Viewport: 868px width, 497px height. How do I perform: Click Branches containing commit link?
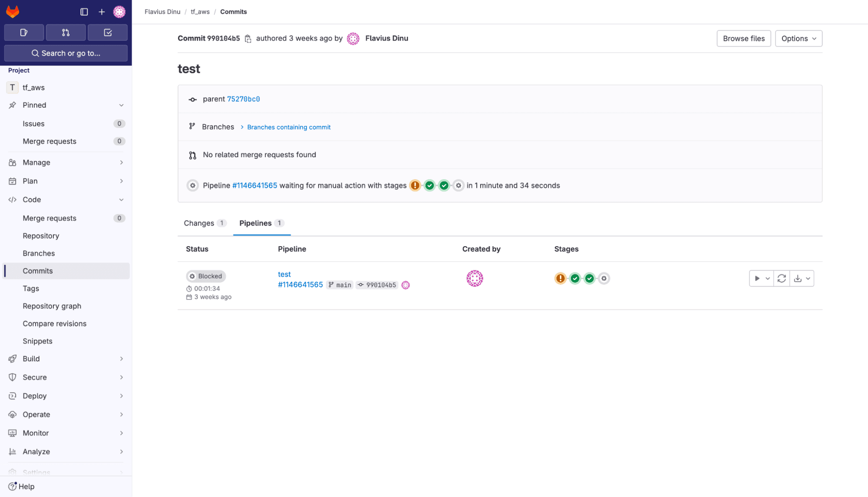[x=289, y=127]
